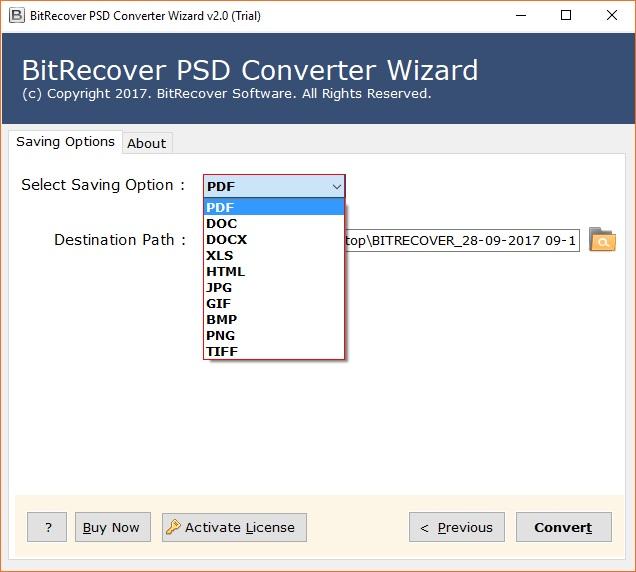
Task: Minimize the PSD Converter Wizard window
Action: pyautogui.click(x=521, y=15)
